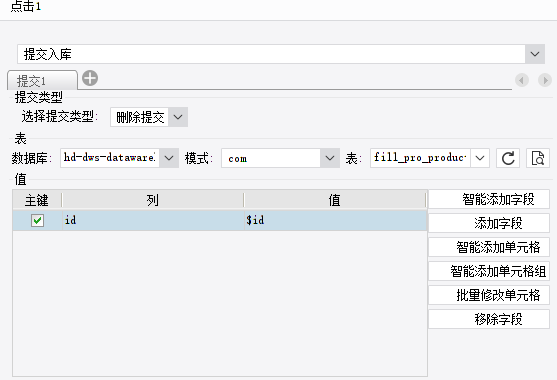Viewport: 557px width, 380px height.
Task: Click the 添加字段 button
Action: click(489, 223)
